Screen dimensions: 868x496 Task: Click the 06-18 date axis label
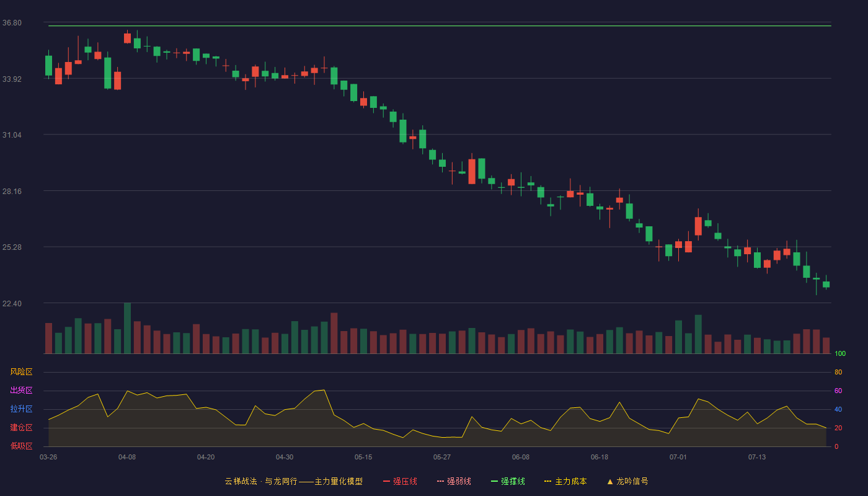(x=600, y=457)
